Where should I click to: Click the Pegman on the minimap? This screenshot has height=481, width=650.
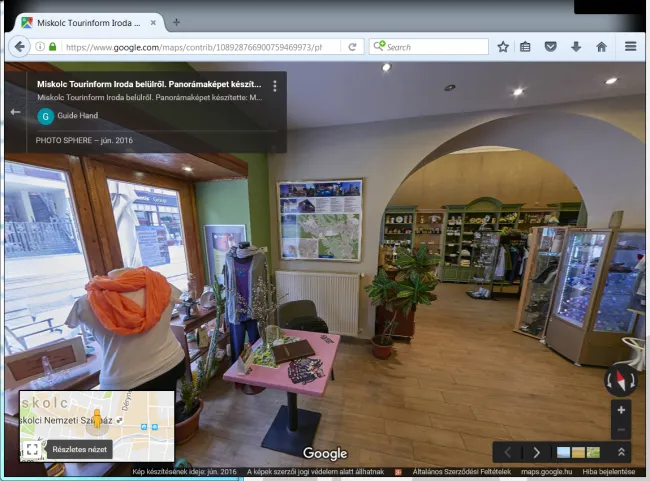point(97,419)
